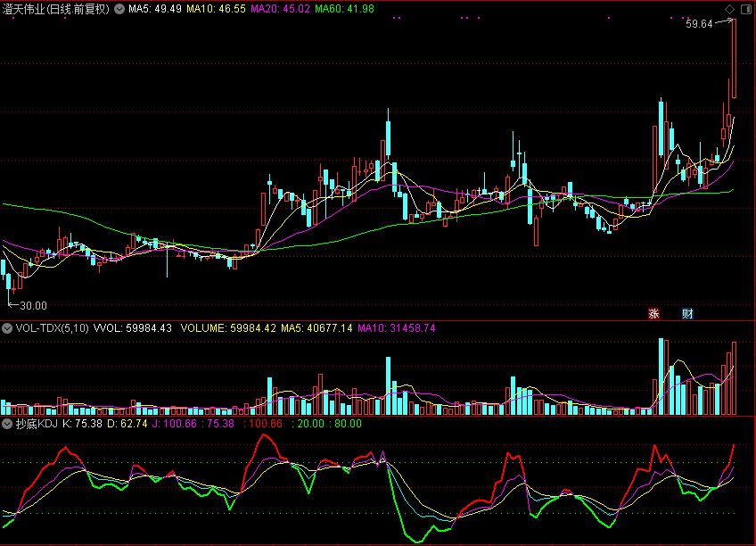The height and width of the screenshot is (546, 756).
Task: Click volume panel MA10: 31458.74 value
Action: click(397, 328)
